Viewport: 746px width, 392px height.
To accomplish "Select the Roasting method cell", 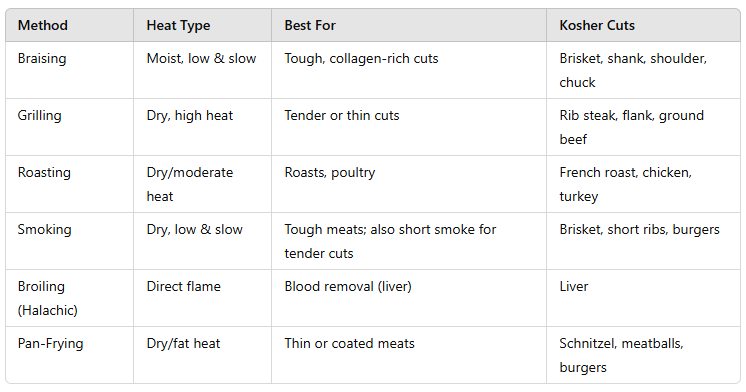I will (x=69, y=184).
